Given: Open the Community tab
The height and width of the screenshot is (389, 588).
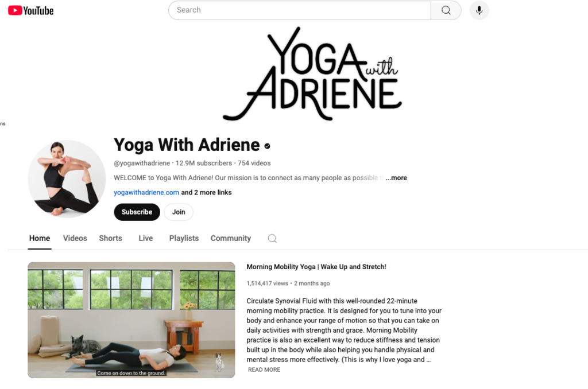Looking at the screenshot, I should tap(231, 238).
